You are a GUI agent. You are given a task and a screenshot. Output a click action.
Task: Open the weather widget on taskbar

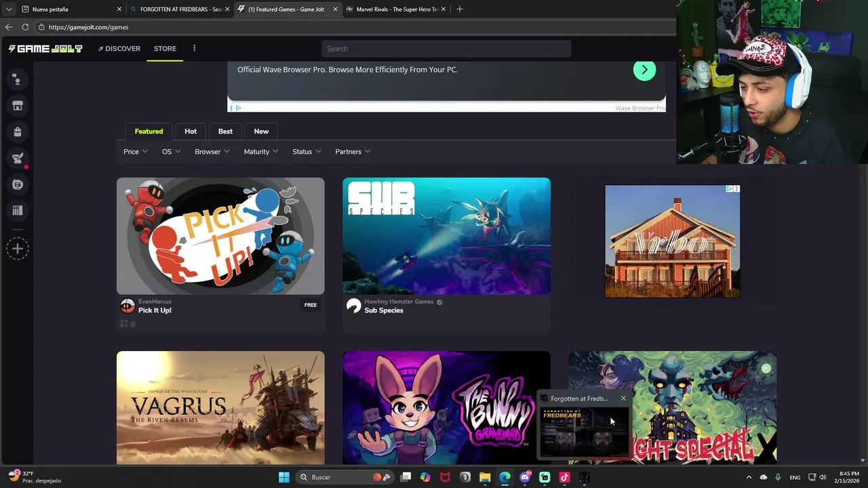tap(34, 477)
